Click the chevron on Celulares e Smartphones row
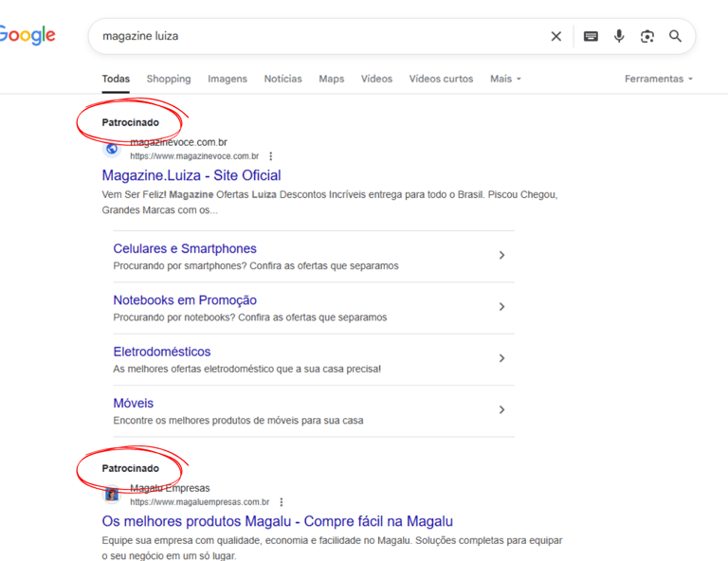The image size is (728, 561). click(501, 255)
